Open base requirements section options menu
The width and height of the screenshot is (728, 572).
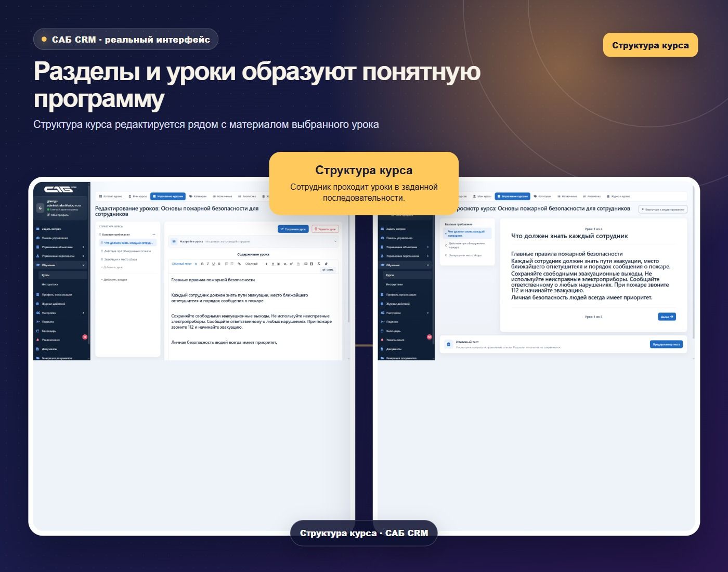154,235
